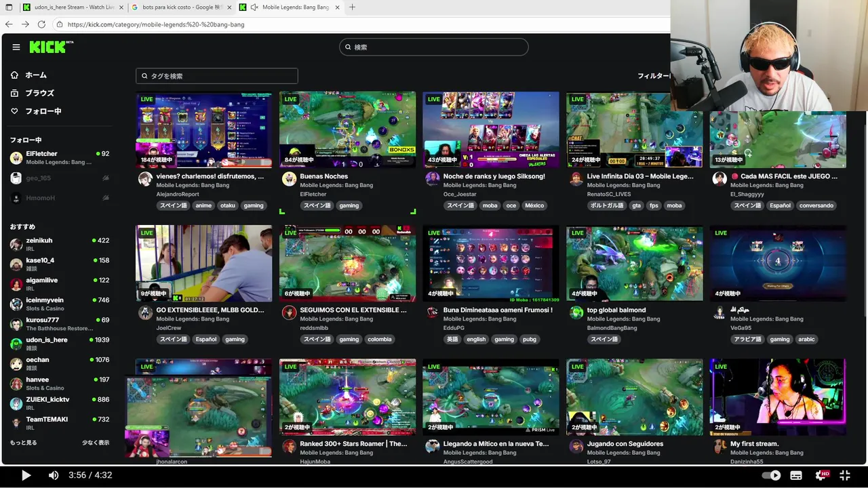
Task: Open recommended channel oechan
Action: pos(60,364)
